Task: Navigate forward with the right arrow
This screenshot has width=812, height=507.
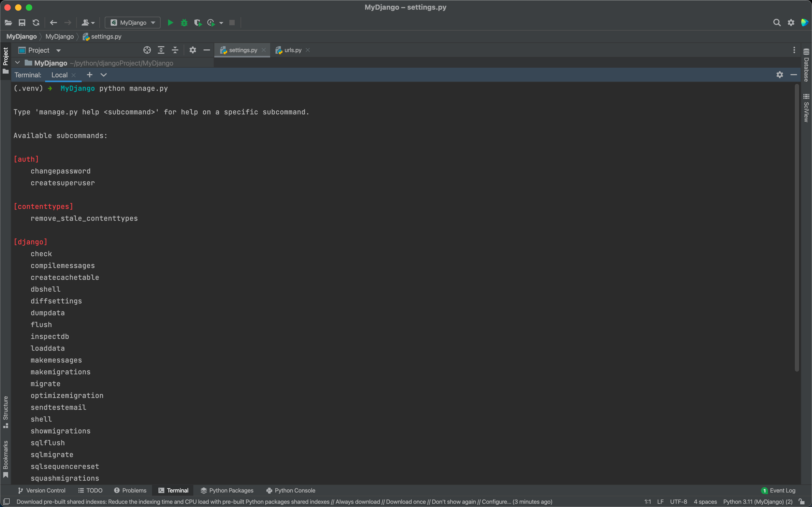Action: [x=68, y=23]
